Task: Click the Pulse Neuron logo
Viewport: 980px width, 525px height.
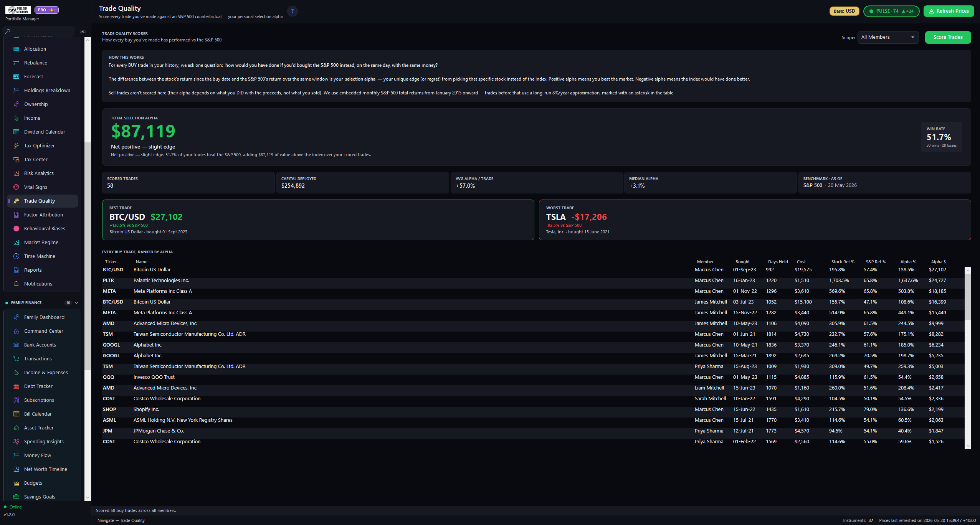Action: point(18,10)
